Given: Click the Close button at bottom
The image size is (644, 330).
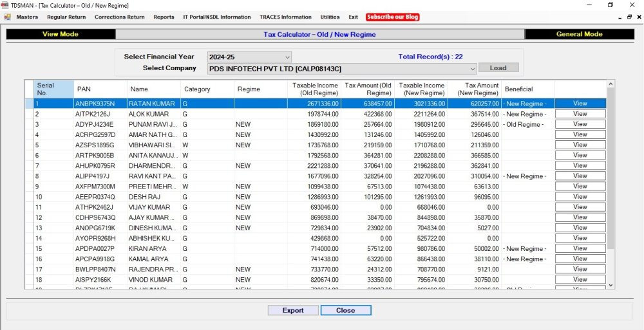Looking at the screenshot, I should 345,310.
